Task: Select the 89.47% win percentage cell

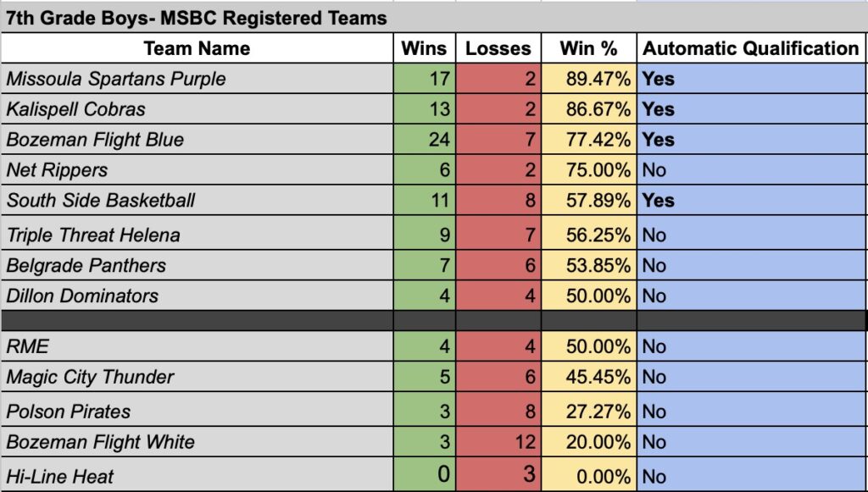Action: (589, 79)
